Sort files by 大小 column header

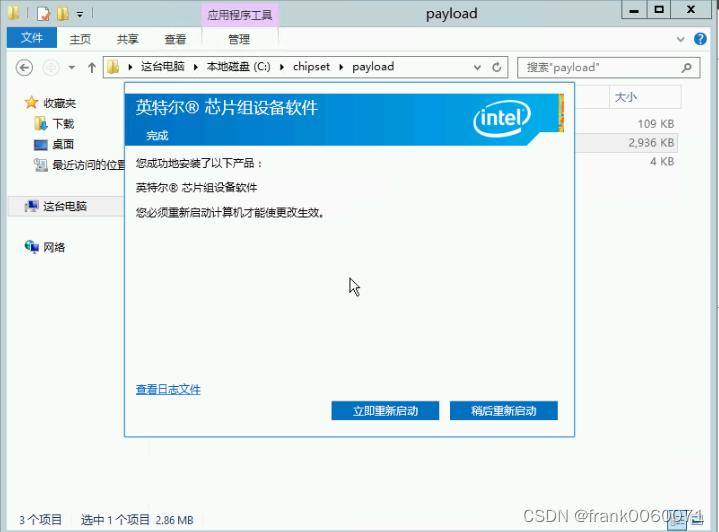(645, 97)
